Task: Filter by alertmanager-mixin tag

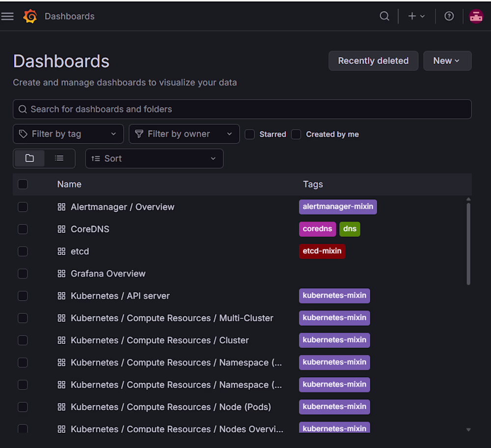Action: (x=338, y=207)
